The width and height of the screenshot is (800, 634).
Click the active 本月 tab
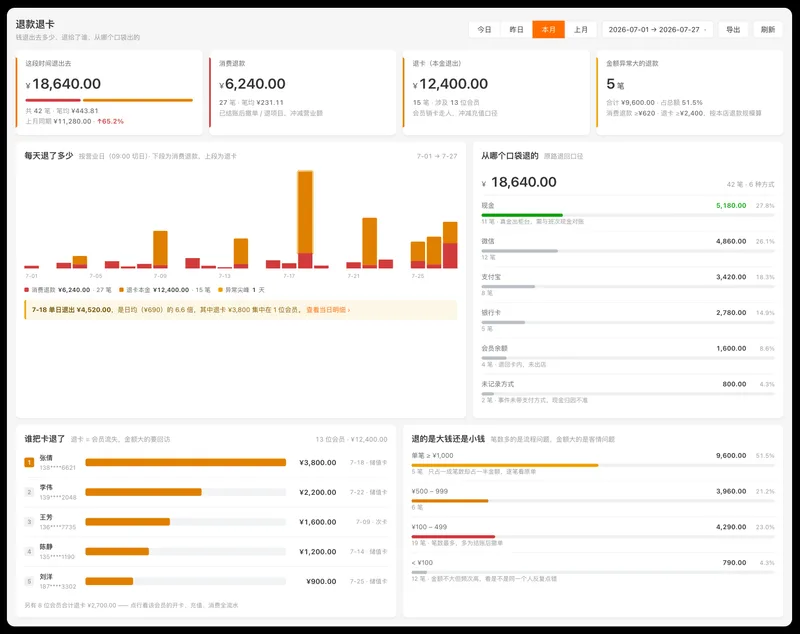[x=548, y=30]
